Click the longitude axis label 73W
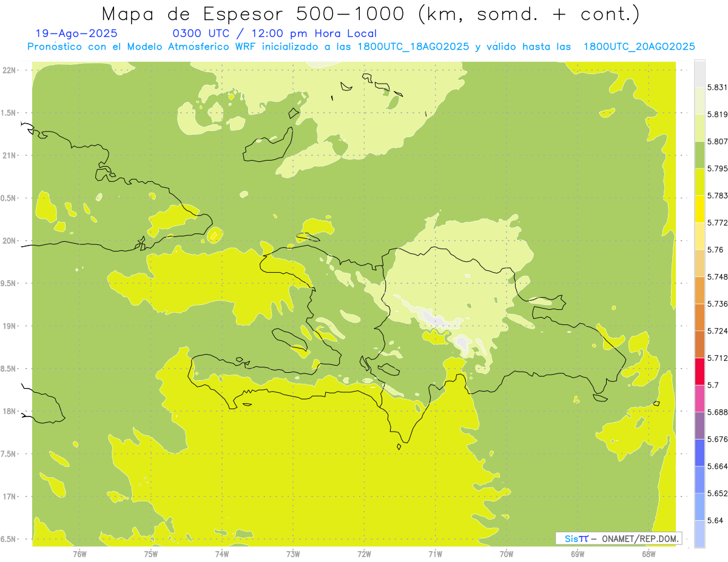Viewport: 728px width, 562px height. [x=293, y=554]
